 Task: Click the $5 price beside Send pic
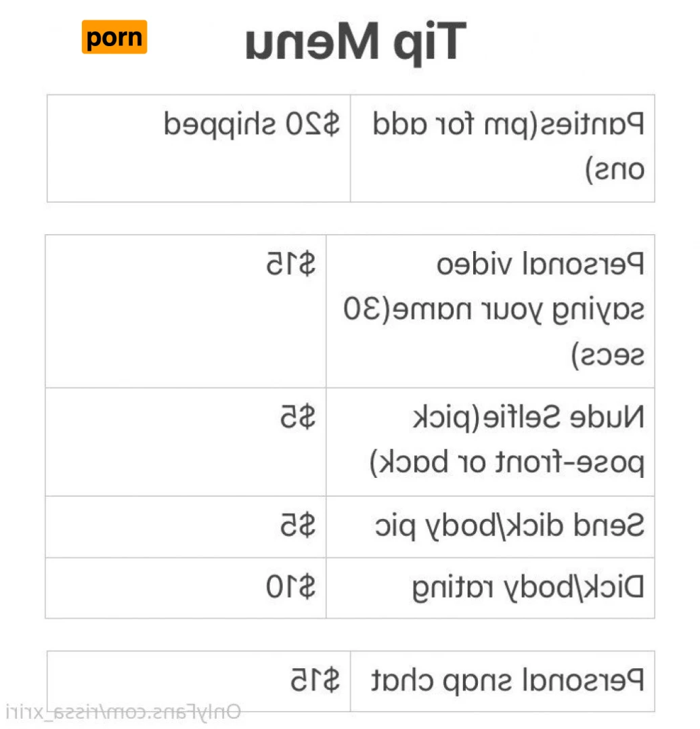pyautogui.click(x=299, y=526)
